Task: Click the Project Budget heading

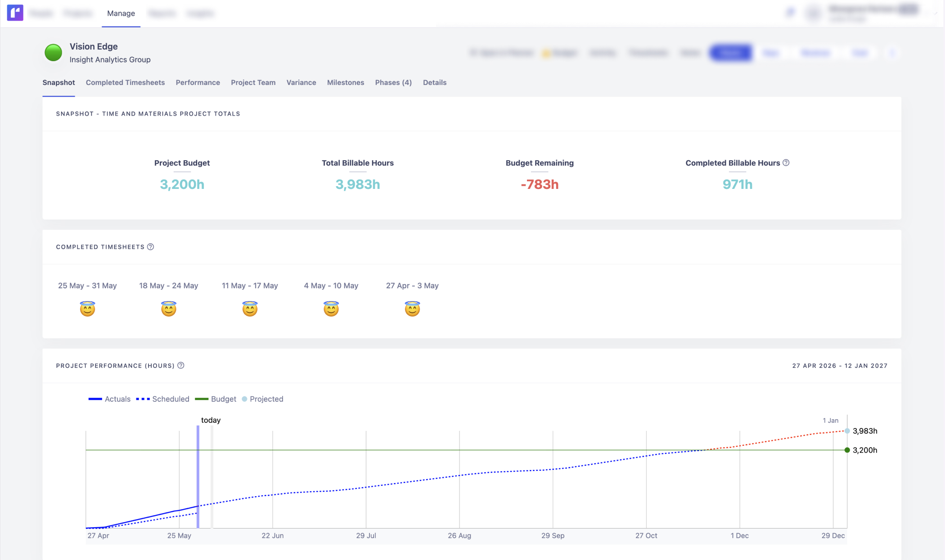Action: [182, 163]
